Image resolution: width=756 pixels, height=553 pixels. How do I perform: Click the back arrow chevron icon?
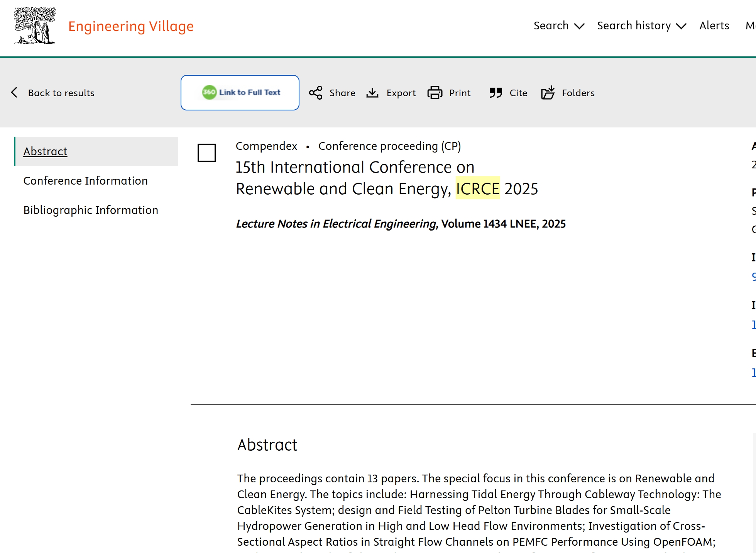(15, 92)
